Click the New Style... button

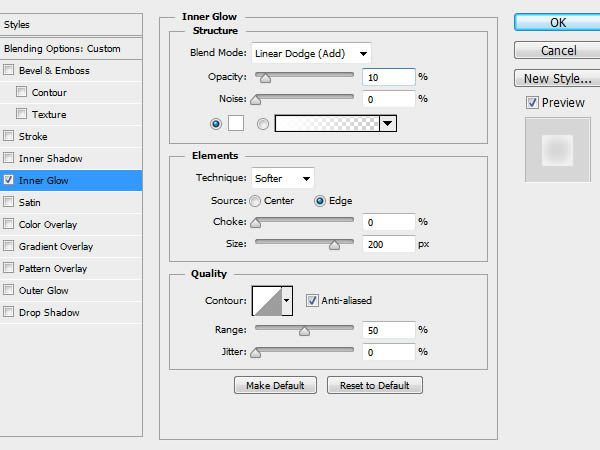(557, 78)
